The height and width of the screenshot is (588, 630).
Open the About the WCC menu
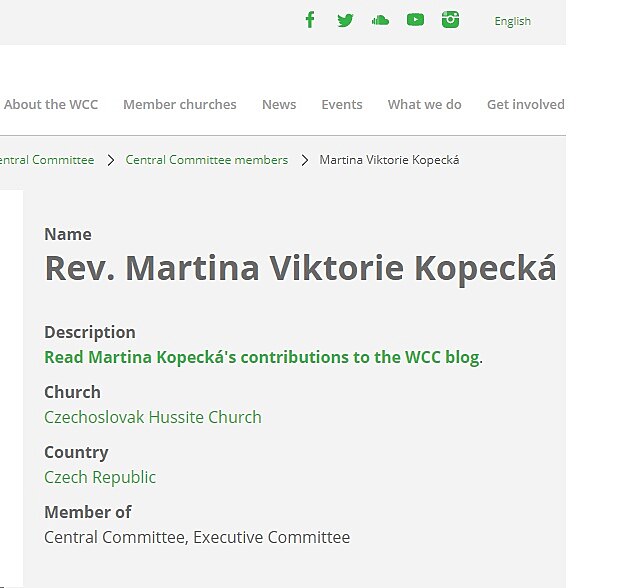point(51,104)
